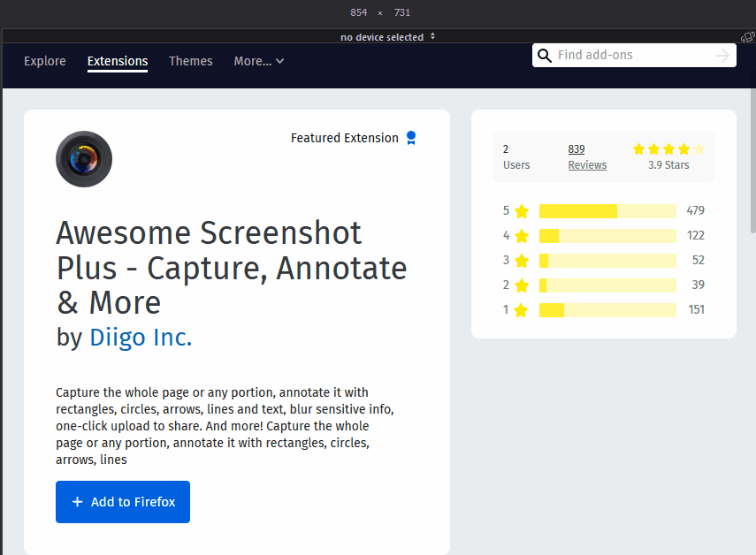Image resolution: width=756 pixels, height=555 pixels.
Task: Click the star icon in 1-star row
Action: [521, 310]
